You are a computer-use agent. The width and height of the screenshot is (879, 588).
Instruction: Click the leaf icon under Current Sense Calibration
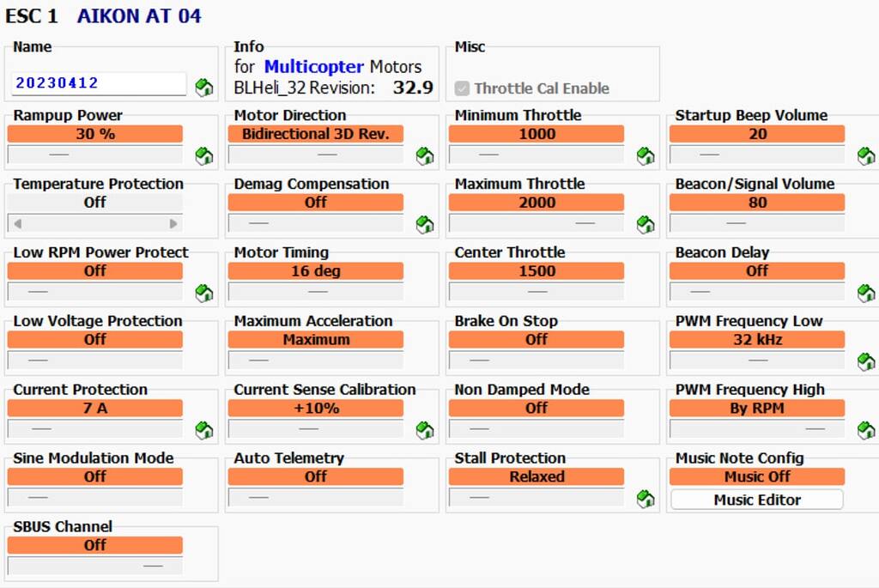(424, 431)
